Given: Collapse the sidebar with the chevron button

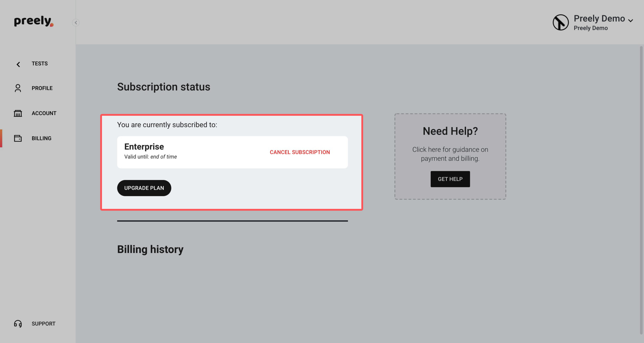Looking at the screenshot, I should pos(76,23).
